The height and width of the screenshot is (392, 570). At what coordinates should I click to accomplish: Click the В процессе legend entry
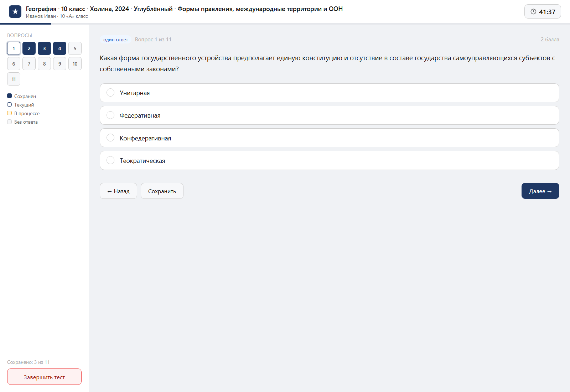click(23, 113)
